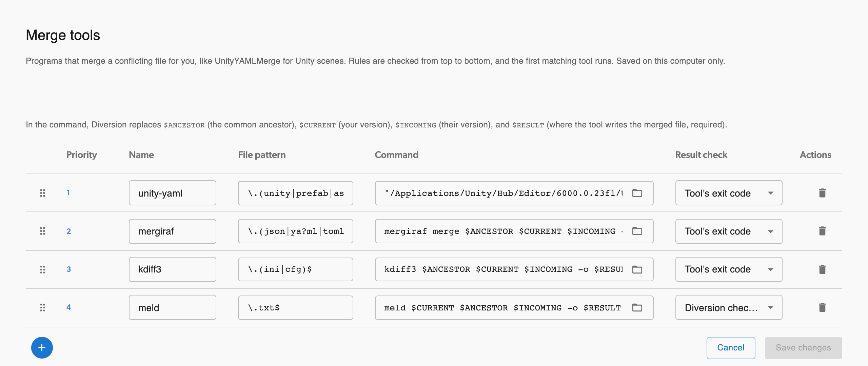Edit the unity-yaml name field
Screen dimensions: 868x366
(172, 193)
